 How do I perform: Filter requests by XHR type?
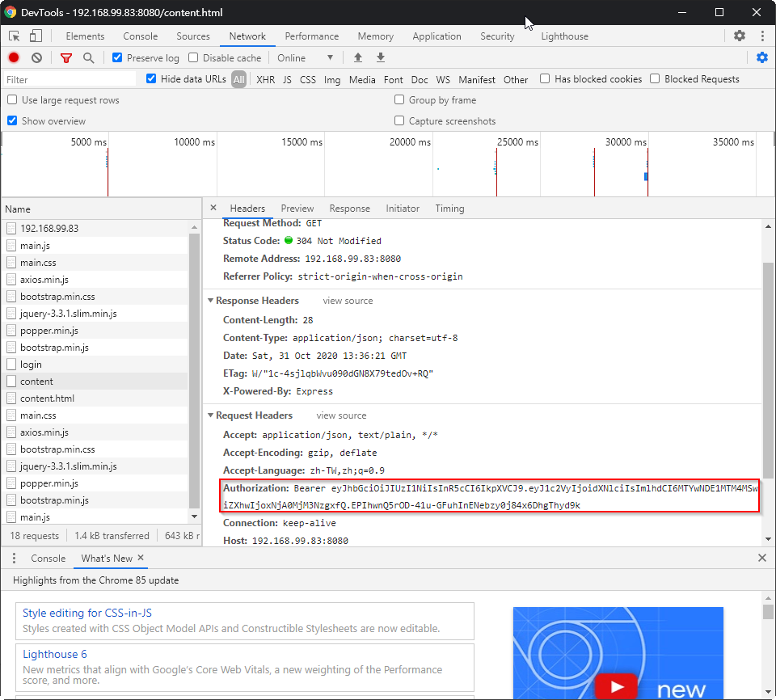[266, 80]
